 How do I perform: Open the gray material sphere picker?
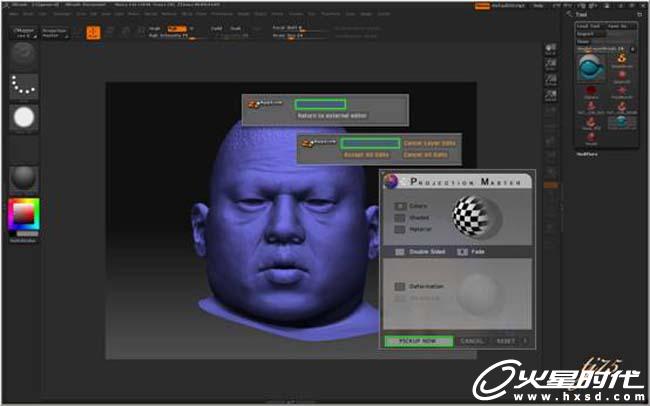point(24,179)
